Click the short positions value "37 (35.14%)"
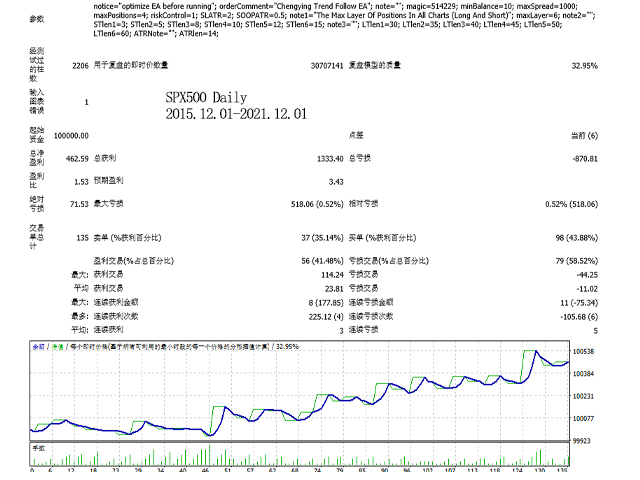Viewport: 640px width, 480px height. [322, 238]
